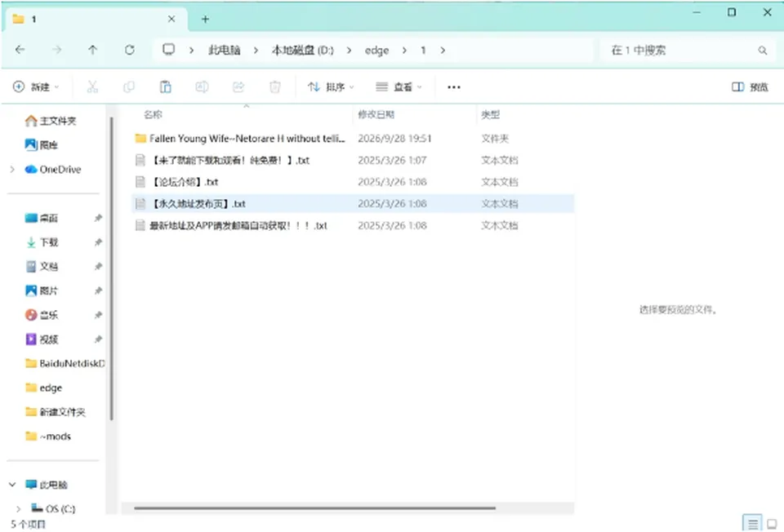This screenshot has width=784, height=532.
Task: Open 桌面 in the sidebar
Action: pyautogui.click(x=48, y=219)
